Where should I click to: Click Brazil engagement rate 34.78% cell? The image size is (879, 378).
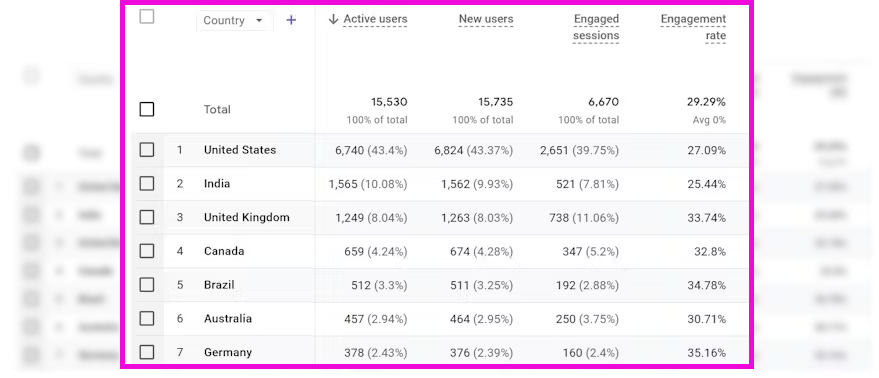point(706,285)
